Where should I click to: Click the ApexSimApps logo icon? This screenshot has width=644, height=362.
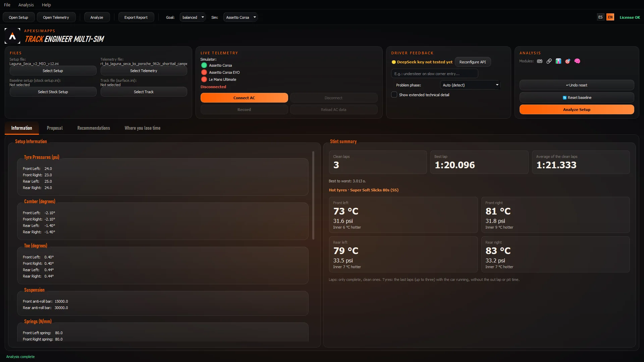coord(12,36)
